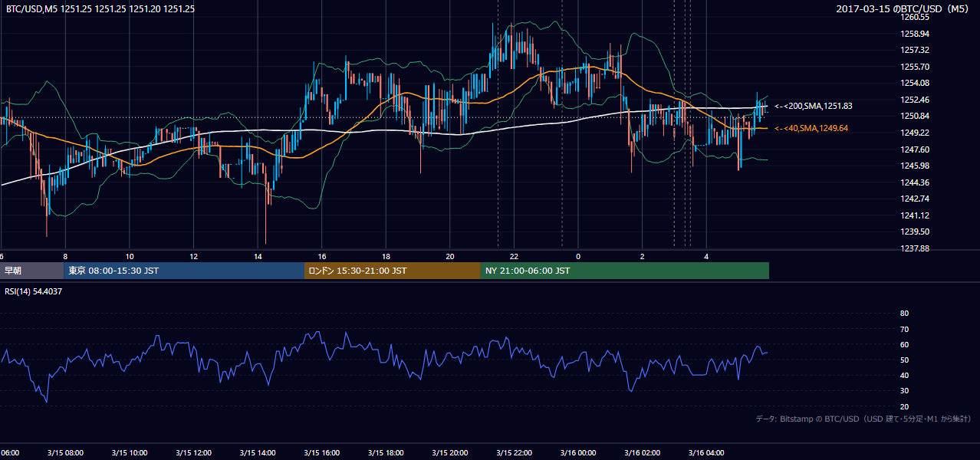This screenshot has width=980, height=460.
Task: Click price level 1242.74 on the axis
Action: coord(916,199)
